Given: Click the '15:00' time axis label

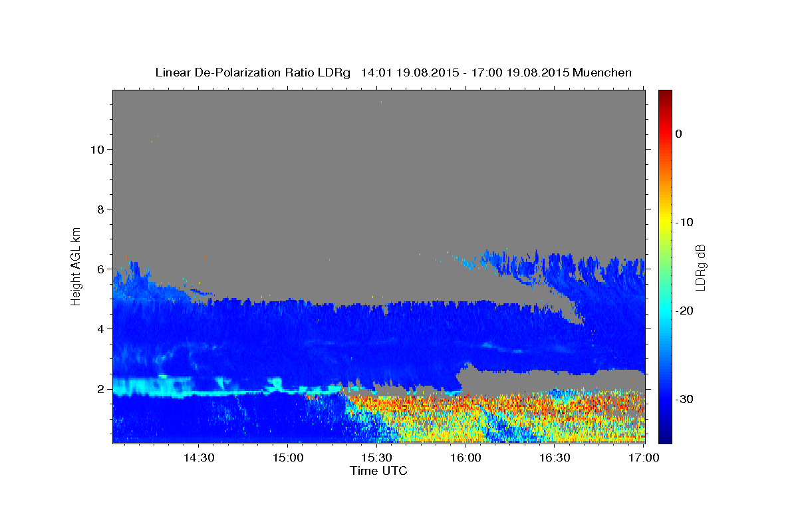Looking at the screenshot, I should (287, 458).
